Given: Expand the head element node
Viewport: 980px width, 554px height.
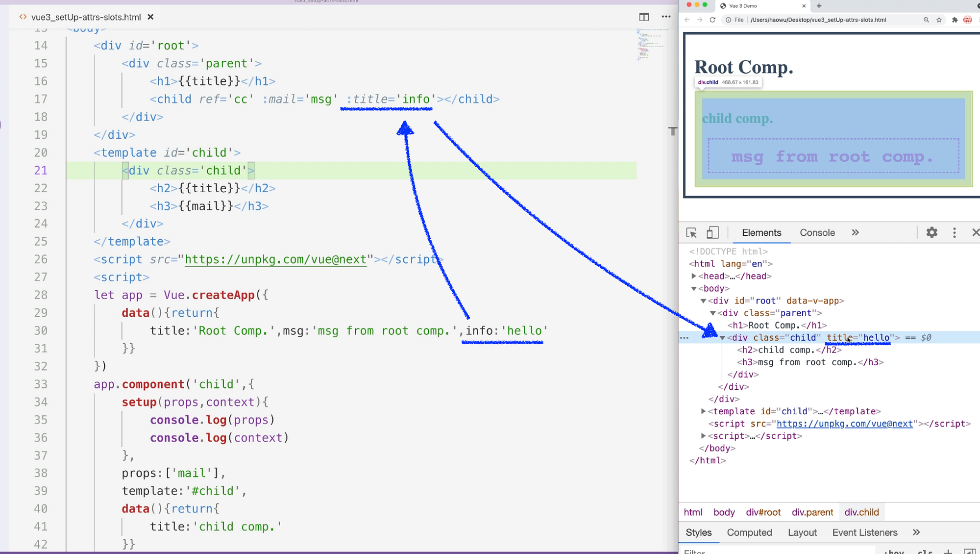Looking at the screenshot, I should click(x=694, y=276).
